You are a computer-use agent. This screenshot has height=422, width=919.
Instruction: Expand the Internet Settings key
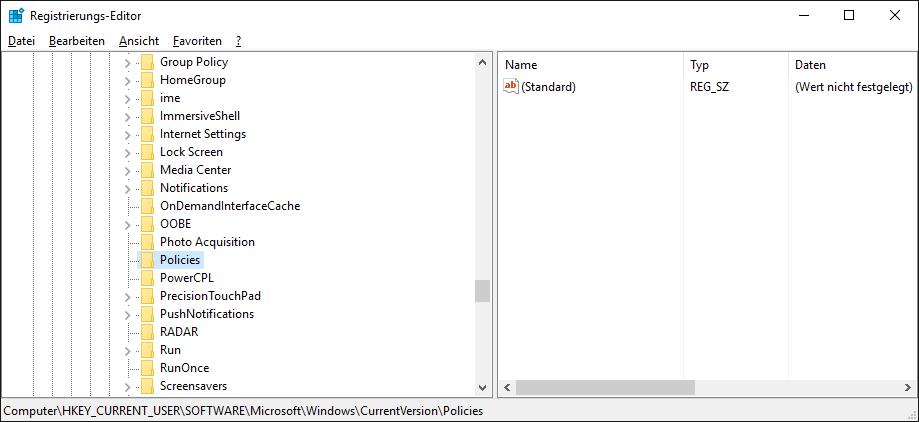click(x=128, y=134)
